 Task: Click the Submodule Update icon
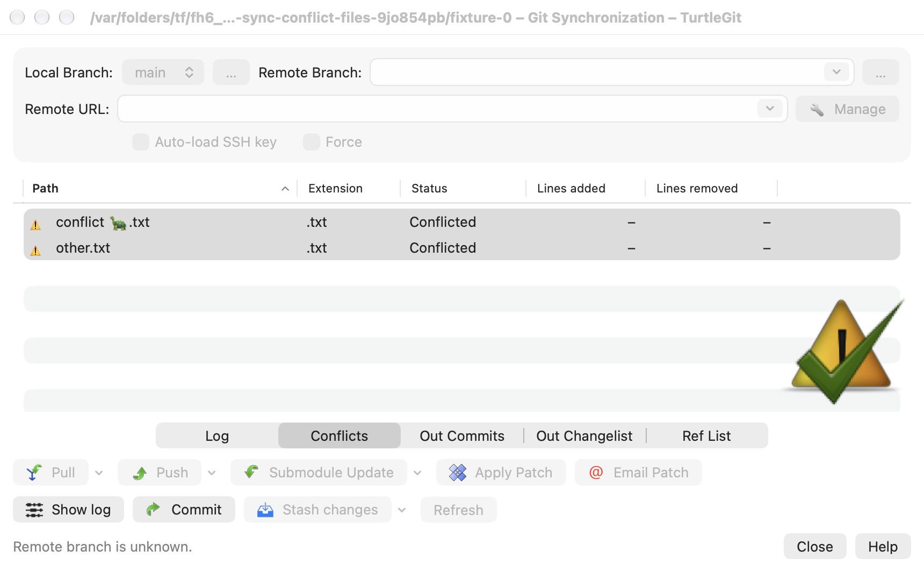pos(251,472)
